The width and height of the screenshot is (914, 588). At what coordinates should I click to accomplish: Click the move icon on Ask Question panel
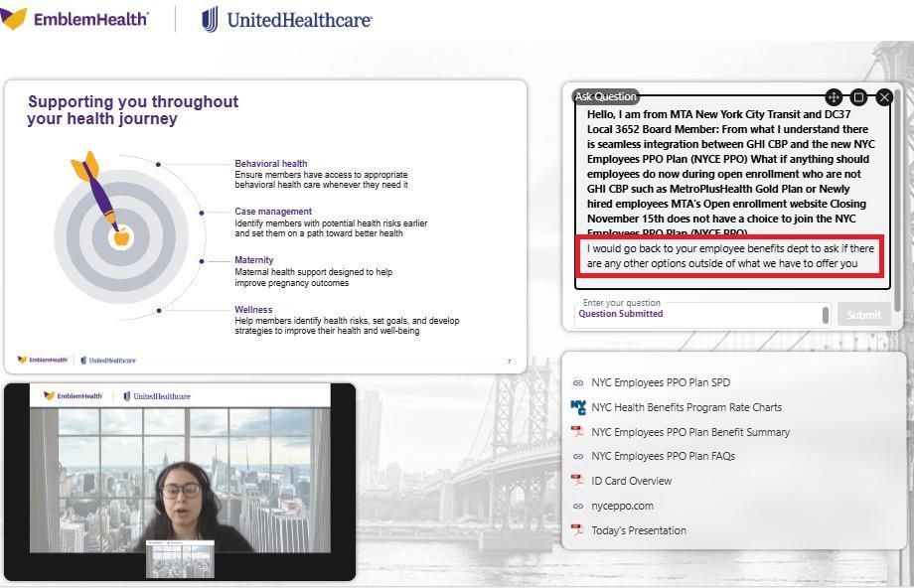(x=834, y=97)
